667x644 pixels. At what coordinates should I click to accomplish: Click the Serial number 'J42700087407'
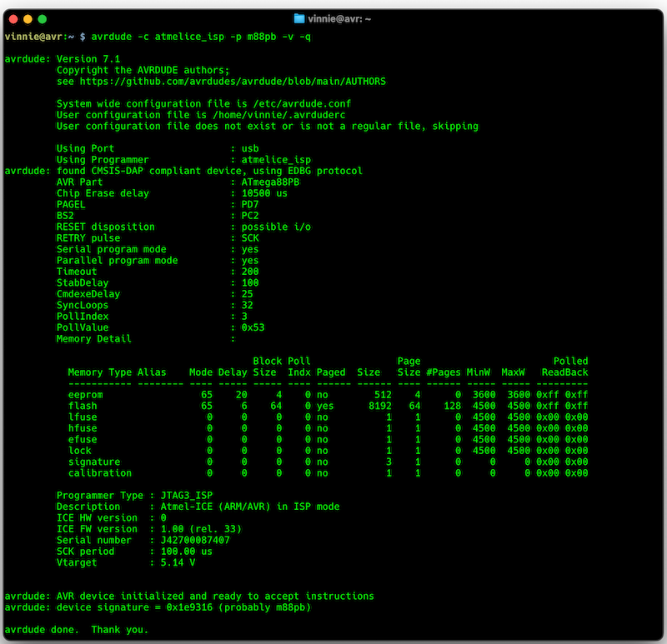point(195,541)
